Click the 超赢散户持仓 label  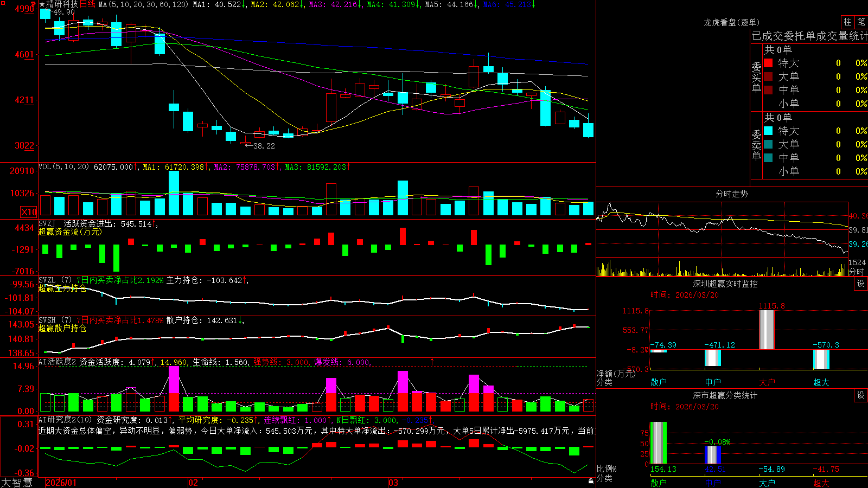point(62,328)
